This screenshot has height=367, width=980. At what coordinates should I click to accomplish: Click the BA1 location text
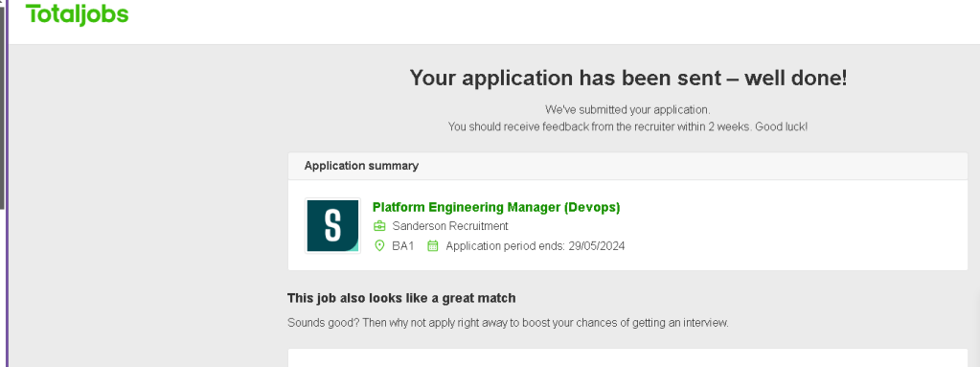pyautogui.click(x=403, y=245)
